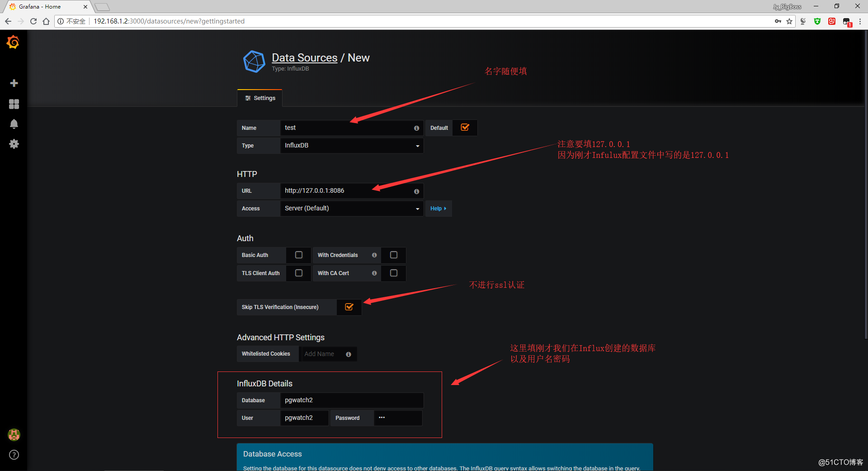The image size is (868, 471).
Task: Open the extension icon with red badge
Action: tap(847, 22)
